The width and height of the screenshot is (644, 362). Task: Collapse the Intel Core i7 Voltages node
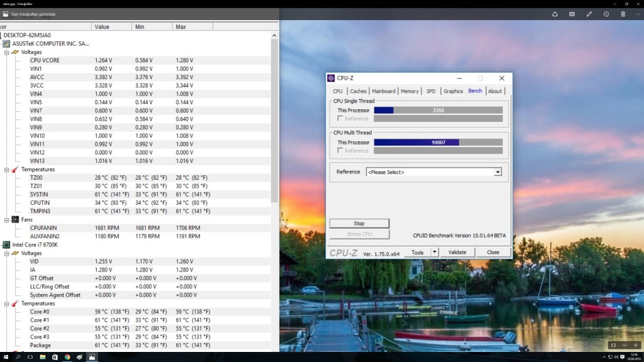coord(6,253)
